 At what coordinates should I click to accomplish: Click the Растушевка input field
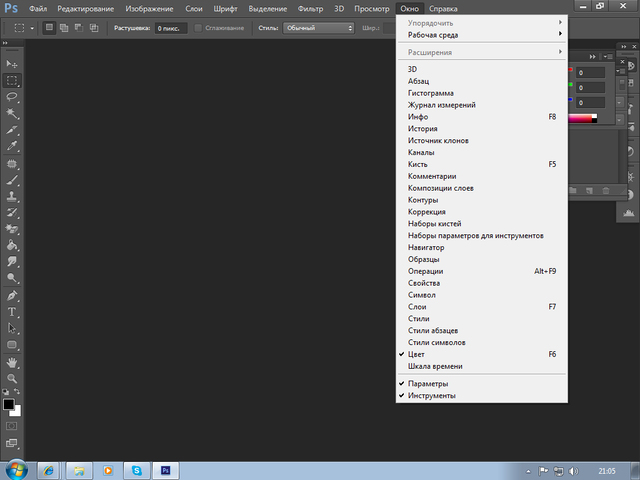pos(171,28)
